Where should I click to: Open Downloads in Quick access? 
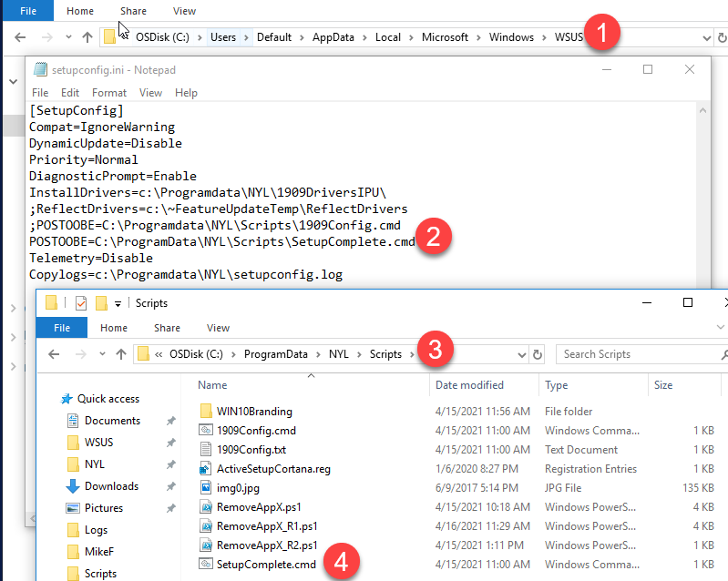pos(111,486)
